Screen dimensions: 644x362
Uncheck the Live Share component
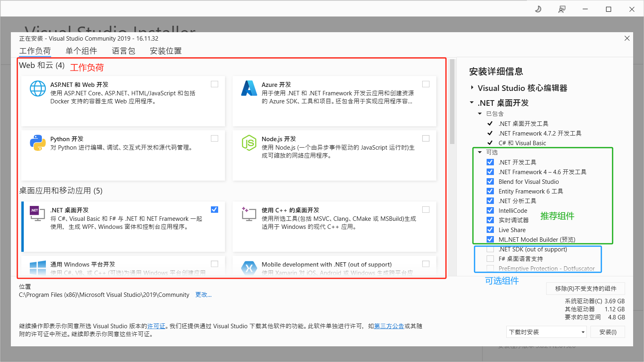tap(490, 230)
